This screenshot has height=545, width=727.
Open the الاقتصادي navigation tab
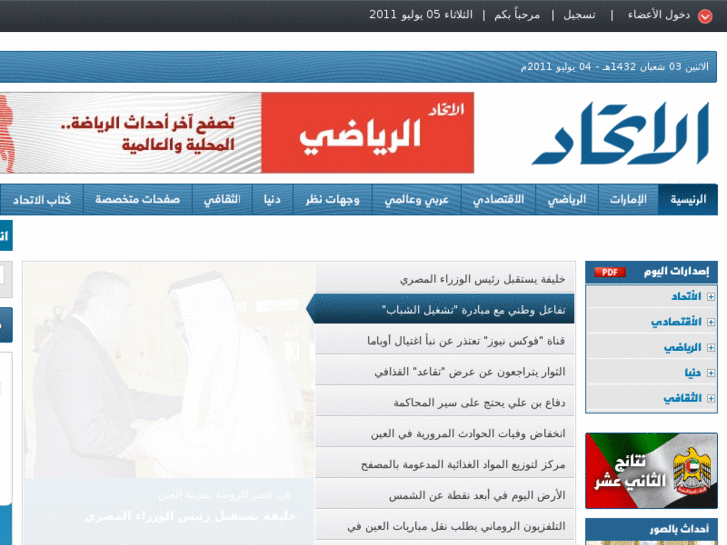[498, 199]
